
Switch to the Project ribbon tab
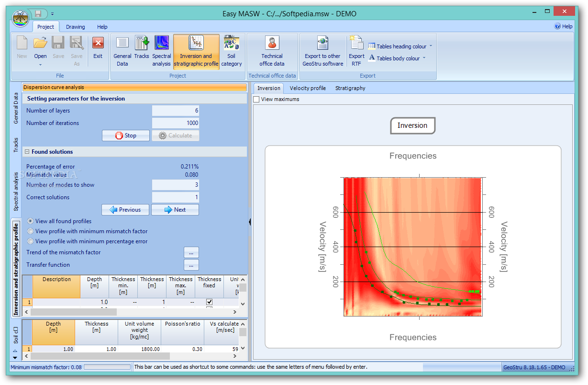pyautogui.click(x=46, y=27)
